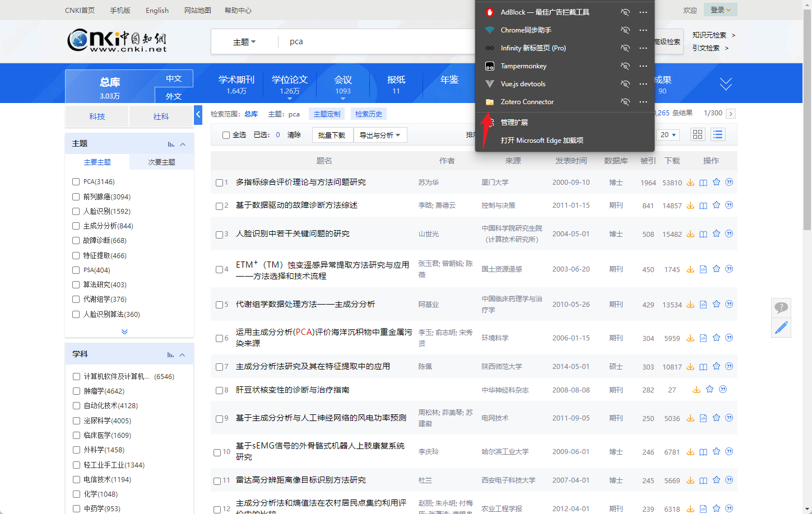Viewport: 812px width, 514px height.
Task: Click the 主题定制 button
Action: [x=327, y=114]
